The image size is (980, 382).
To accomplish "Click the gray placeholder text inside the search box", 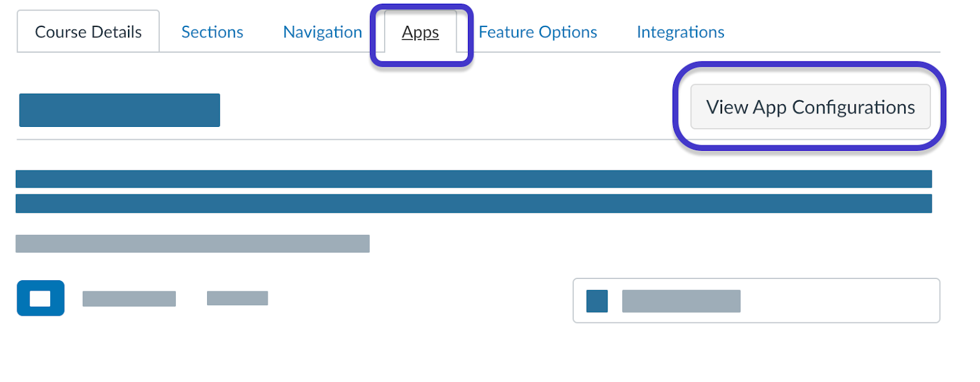I will [681, 300].
